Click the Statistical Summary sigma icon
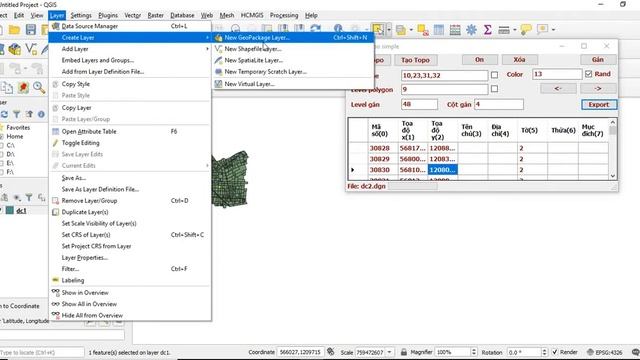 487,29
